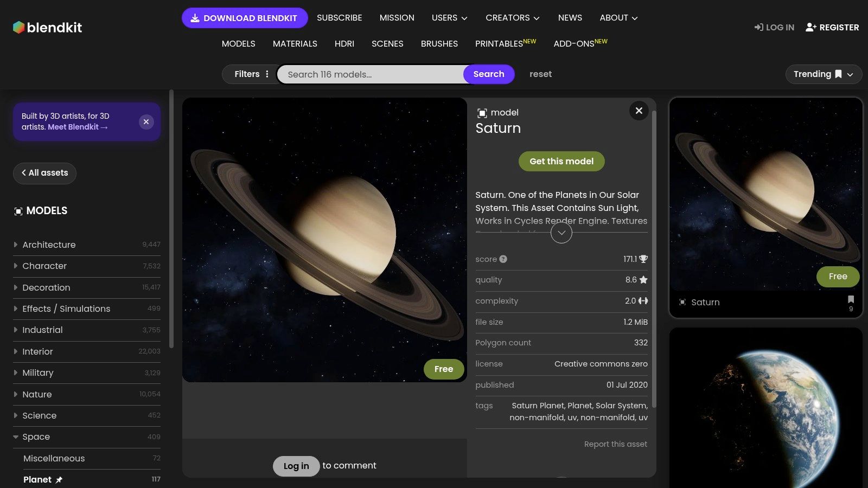Viewport: 868px width, 488px height.
Task: Click the Saturn Planet tag
Action: pyautogui.click(x=538, y=406)
